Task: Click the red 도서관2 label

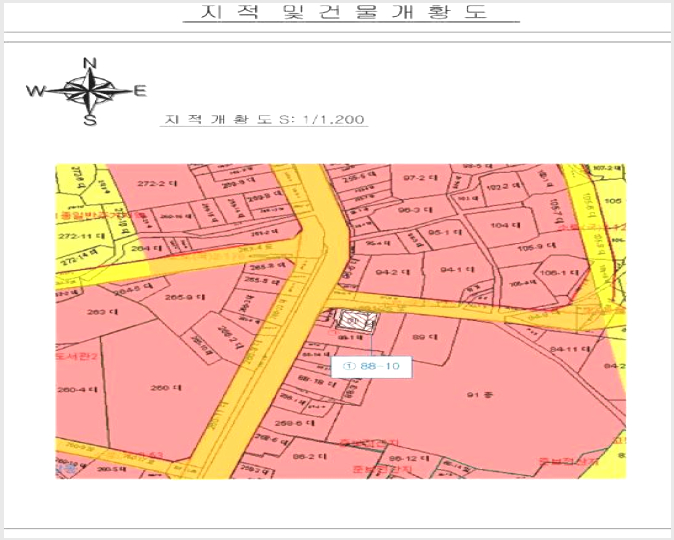Action: click(77, 356)
